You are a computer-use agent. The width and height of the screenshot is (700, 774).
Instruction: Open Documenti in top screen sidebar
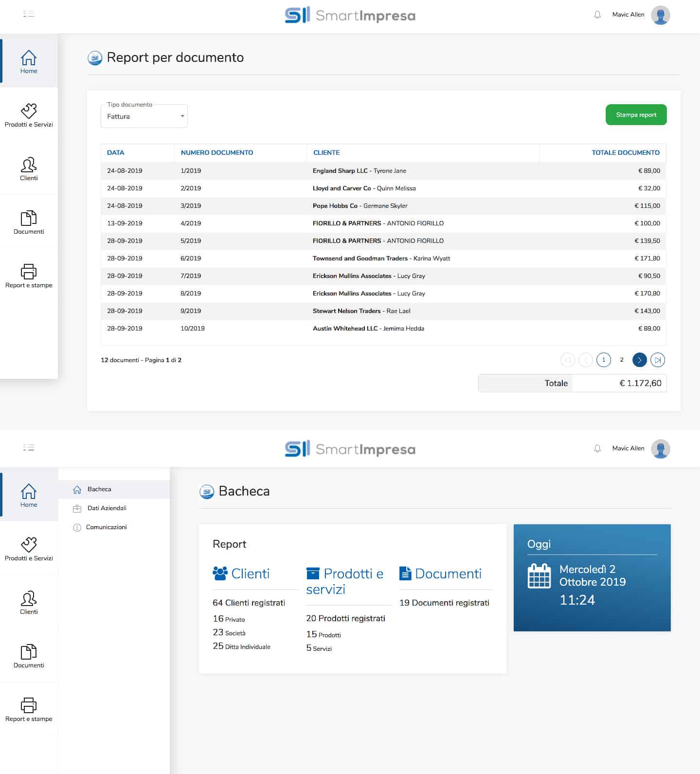pyautogui.click(x=29, y=222)
